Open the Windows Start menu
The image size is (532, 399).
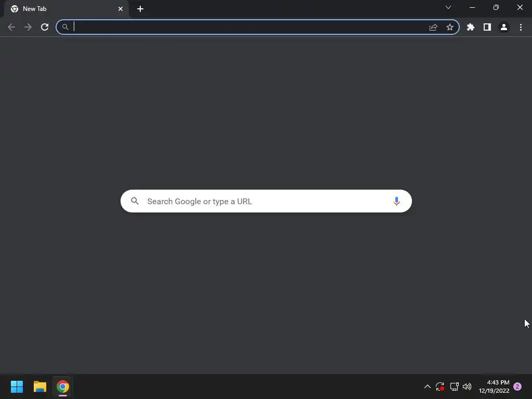pyautogui.click(x=17, y=387)
